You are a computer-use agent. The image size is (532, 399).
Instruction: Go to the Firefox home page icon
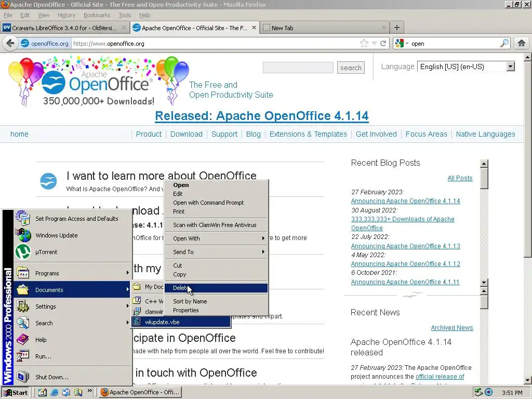pos(522,44)
